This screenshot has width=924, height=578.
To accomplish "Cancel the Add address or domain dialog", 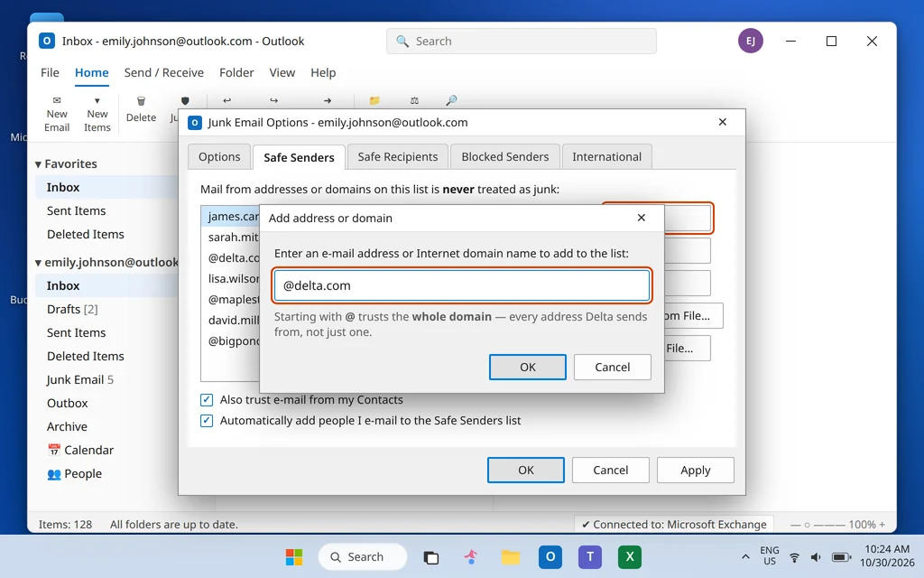I will point(613,367).
